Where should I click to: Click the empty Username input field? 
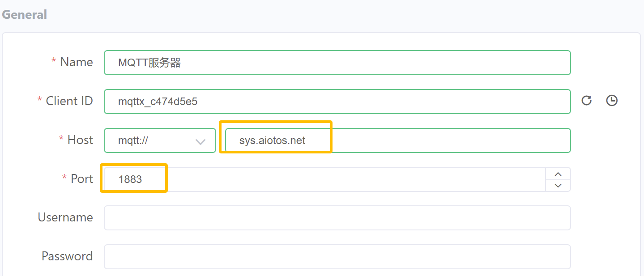(337, 218)
